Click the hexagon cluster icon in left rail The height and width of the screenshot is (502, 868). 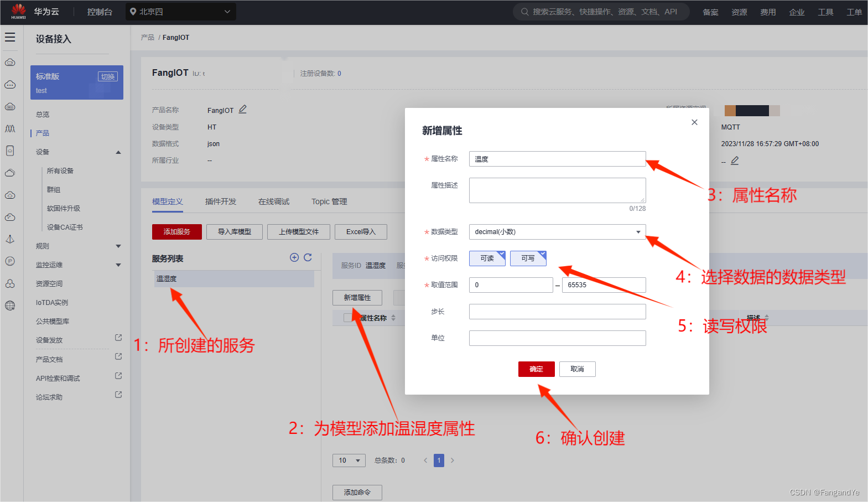pos(10,283)
